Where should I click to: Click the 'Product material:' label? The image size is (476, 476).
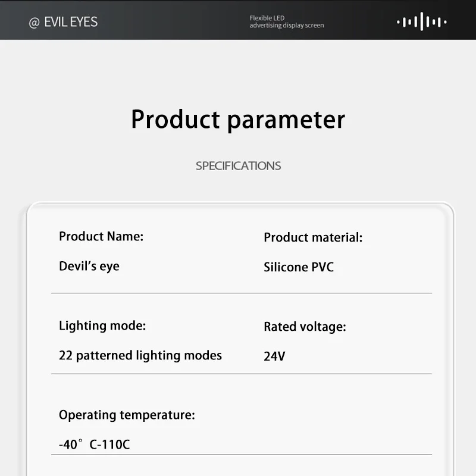(x=313, y=237)
